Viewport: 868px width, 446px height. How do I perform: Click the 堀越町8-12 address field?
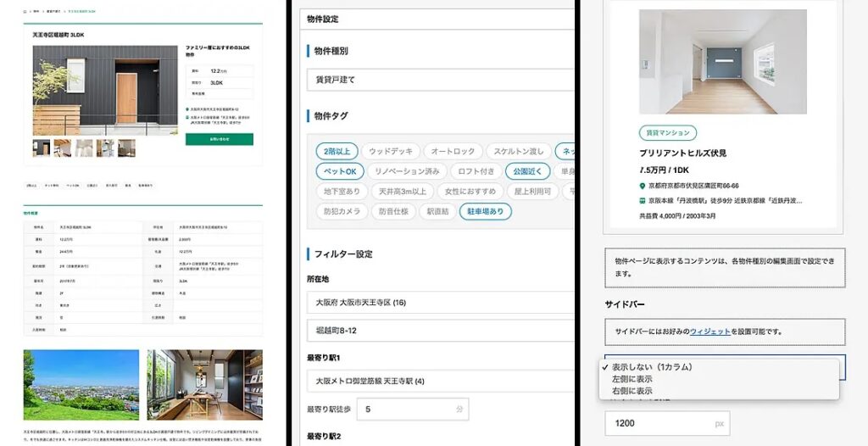click(440, 330)
